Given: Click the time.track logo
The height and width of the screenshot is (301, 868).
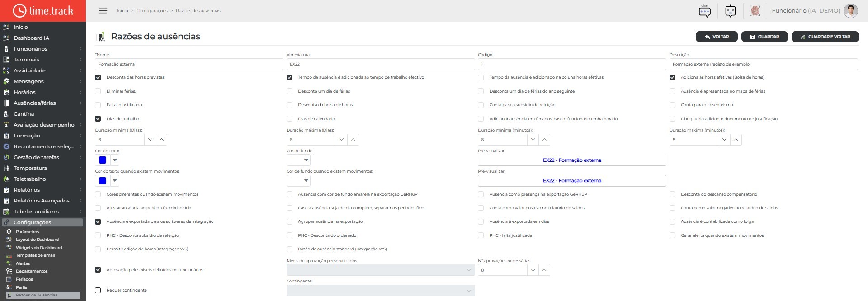Looking at the screenshot, I should pyautogui.click(x=43, y=11).
